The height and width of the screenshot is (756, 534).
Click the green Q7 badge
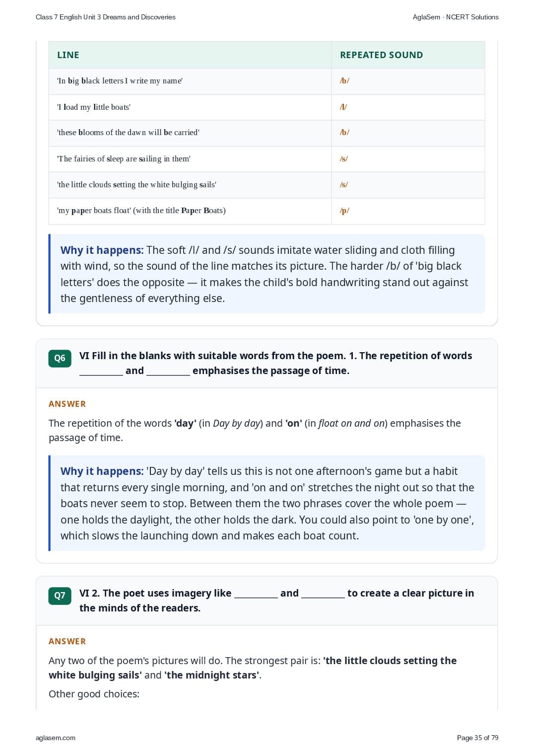60,596
